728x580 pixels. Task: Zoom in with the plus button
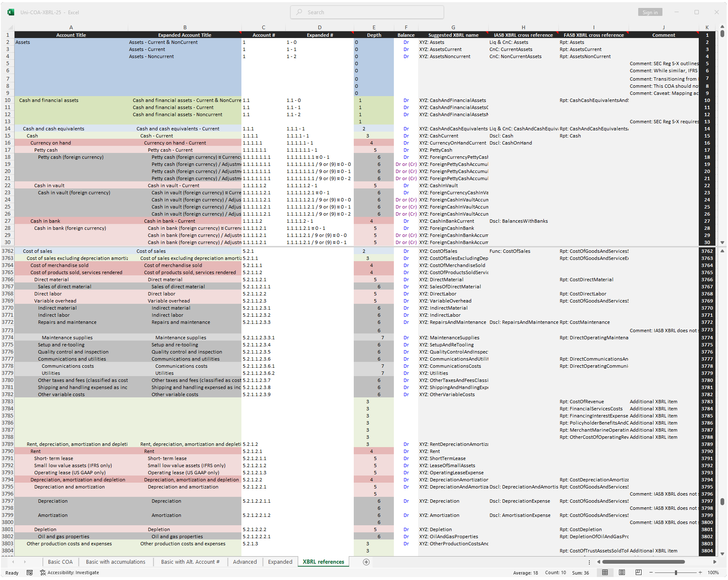coord(700,572)
